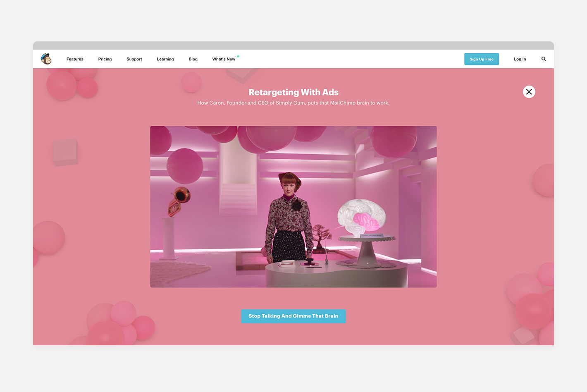Open the Support nav link
587x392 pixels.
click(x=134, y=59)
